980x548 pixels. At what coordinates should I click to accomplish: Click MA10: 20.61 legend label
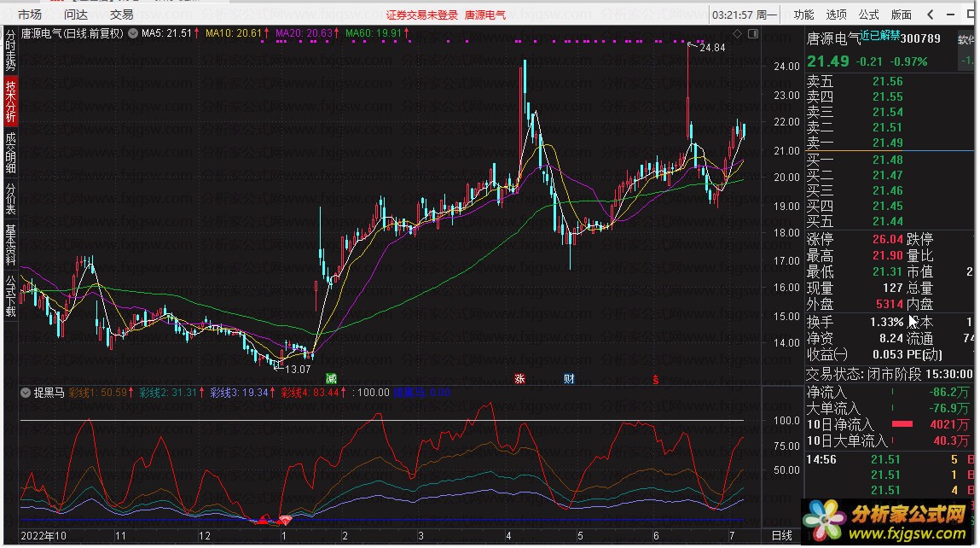tap(234, 33)
